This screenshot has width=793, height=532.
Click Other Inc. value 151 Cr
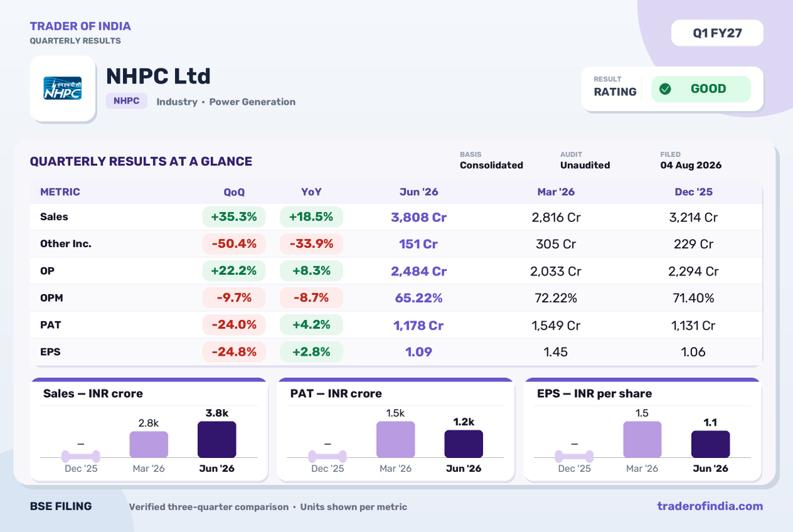[419, 244]
